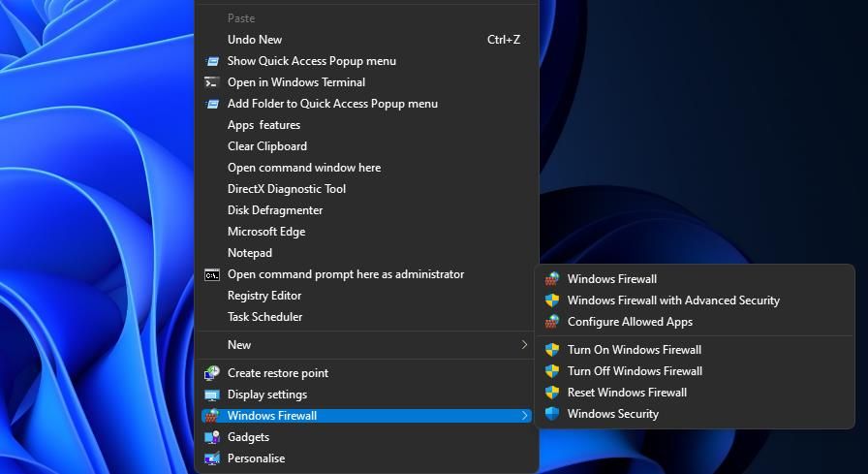Click the monitor icon beside Display settings
868x474 pixels.
[x=212, y=395]
